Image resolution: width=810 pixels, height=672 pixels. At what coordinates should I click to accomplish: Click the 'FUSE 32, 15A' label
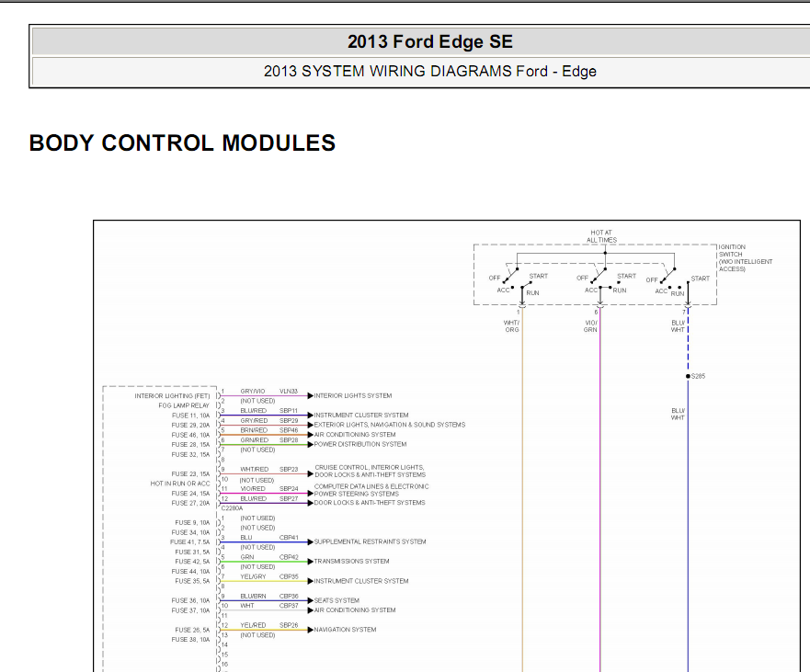(x=190, y=454)
